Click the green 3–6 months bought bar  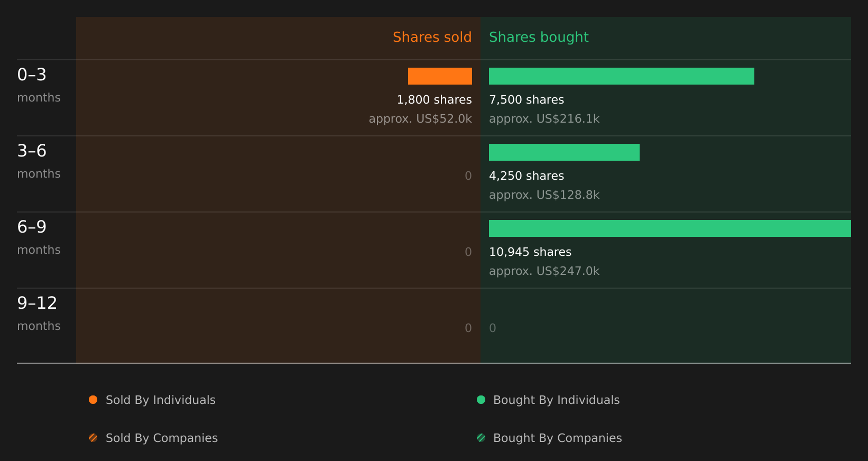pyautogui.click(x=564, y=152)
